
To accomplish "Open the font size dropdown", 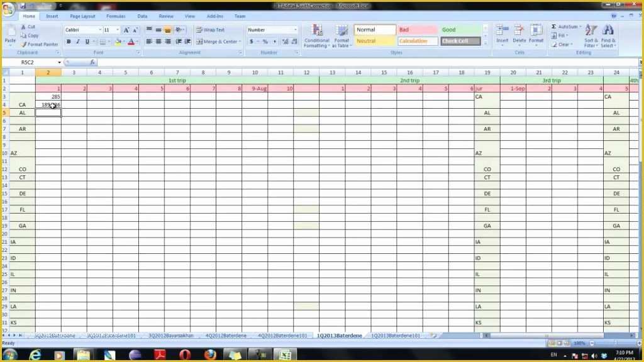I will (x=118, y=30).
